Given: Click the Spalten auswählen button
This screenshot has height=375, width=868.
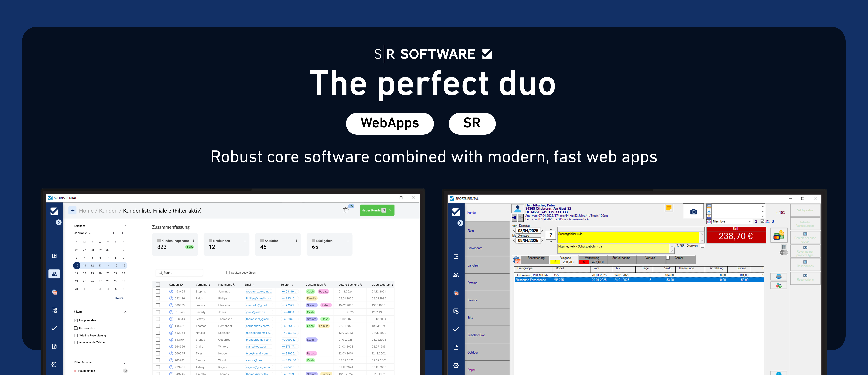Looking at the screenshot, I should click(241, 273).
